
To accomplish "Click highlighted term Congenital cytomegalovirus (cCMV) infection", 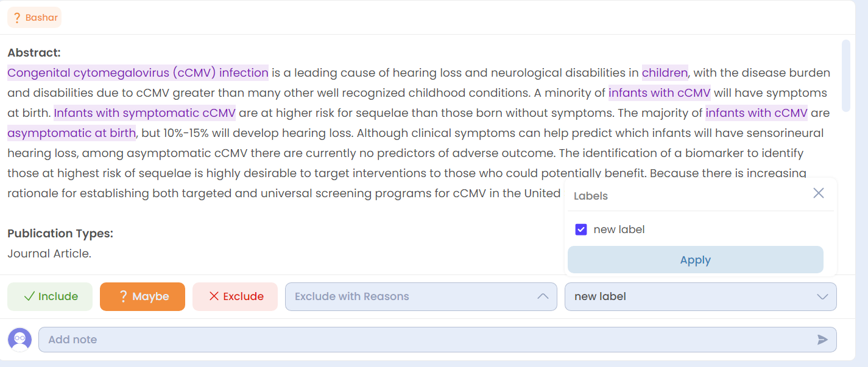I will tap(138, 73).
